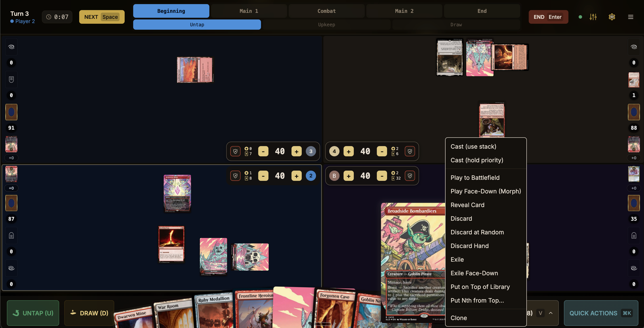Click the library card back showing 88 cards

(x=634, y=112)
